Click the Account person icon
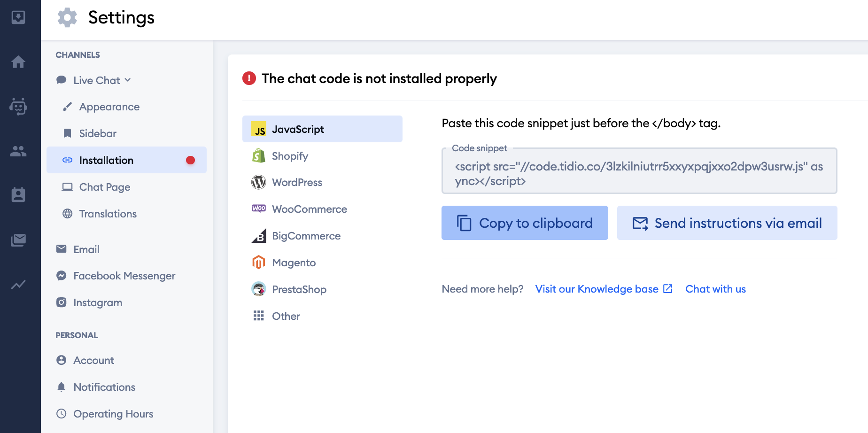 coord(61,360)
